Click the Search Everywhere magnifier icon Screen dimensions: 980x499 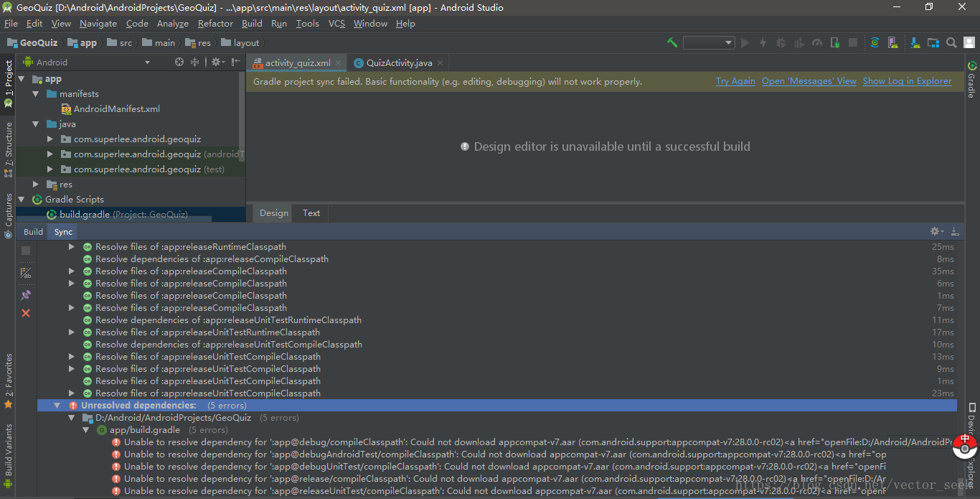(x=951, y=42)
